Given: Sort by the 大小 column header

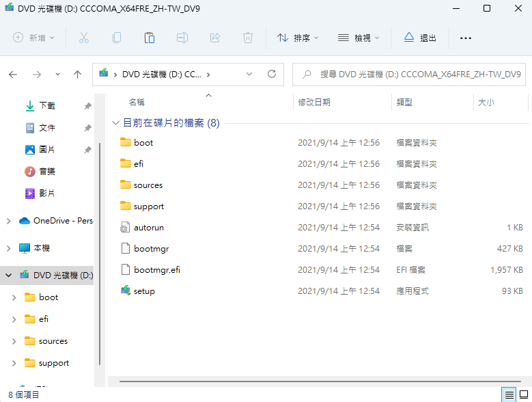Looking at the screenshot, I should click(486, 102).
